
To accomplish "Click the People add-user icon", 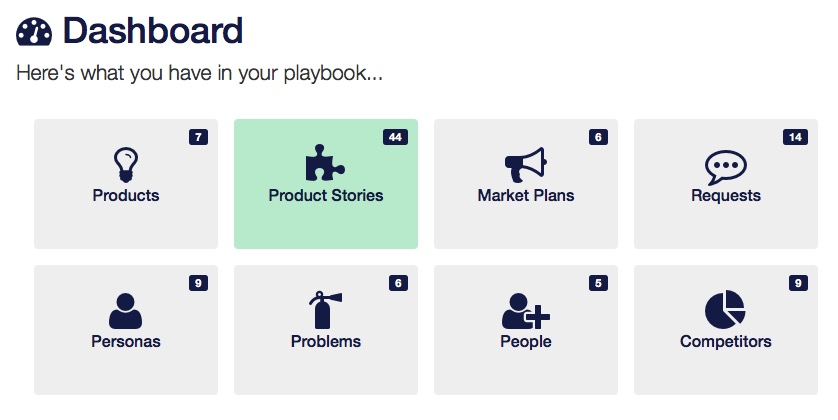I will [526, 310].
